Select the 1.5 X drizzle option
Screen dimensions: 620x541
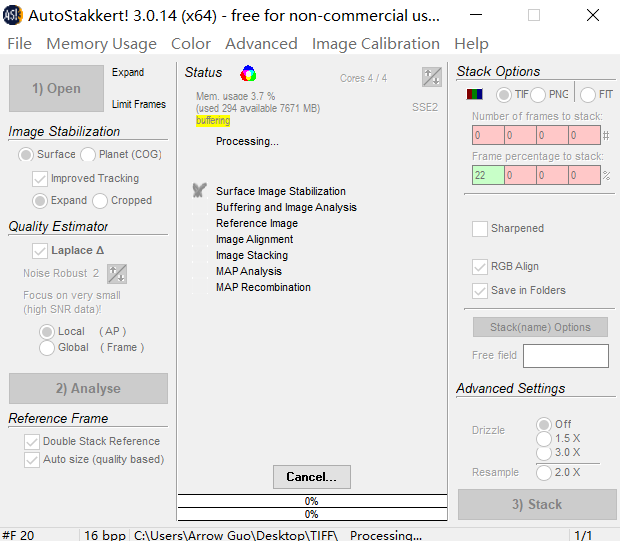pyautogui.click(x=544, y=438)
